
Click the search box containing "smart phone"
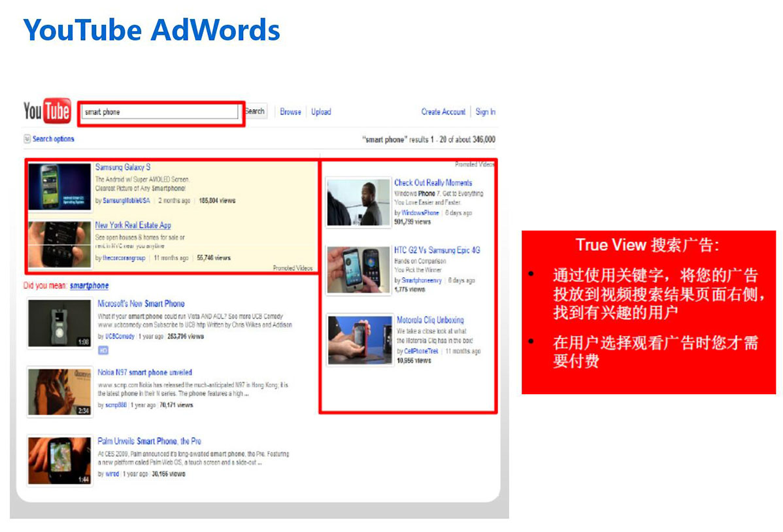tap(159, 112)
